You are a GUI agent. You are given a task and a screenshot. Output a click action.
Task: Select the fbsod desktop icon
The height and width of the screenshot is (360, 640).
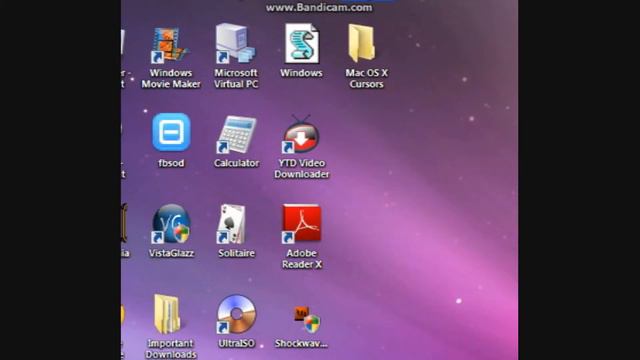tap(171, 132)
